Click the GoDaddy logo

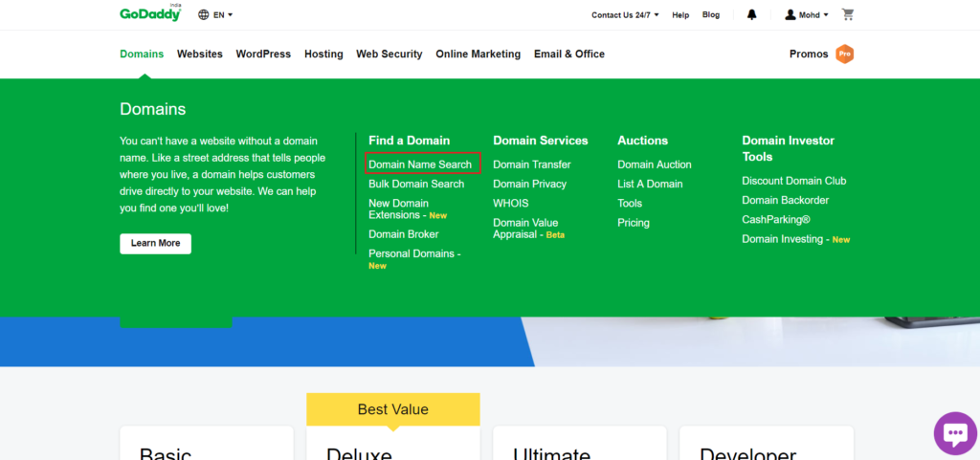[x=150, y=13]
